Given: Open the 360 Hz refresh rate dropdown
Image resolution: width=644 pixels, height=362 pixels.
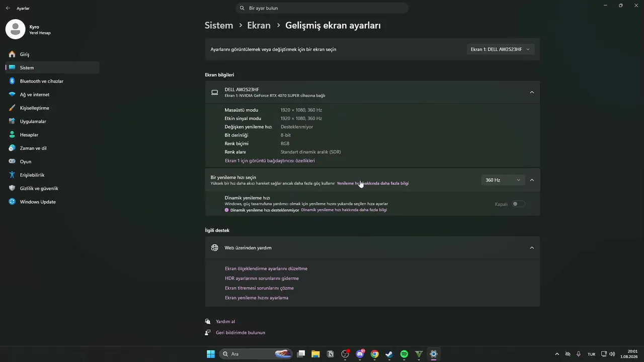Looking at the screenshot, I should (x=503, y=180).
